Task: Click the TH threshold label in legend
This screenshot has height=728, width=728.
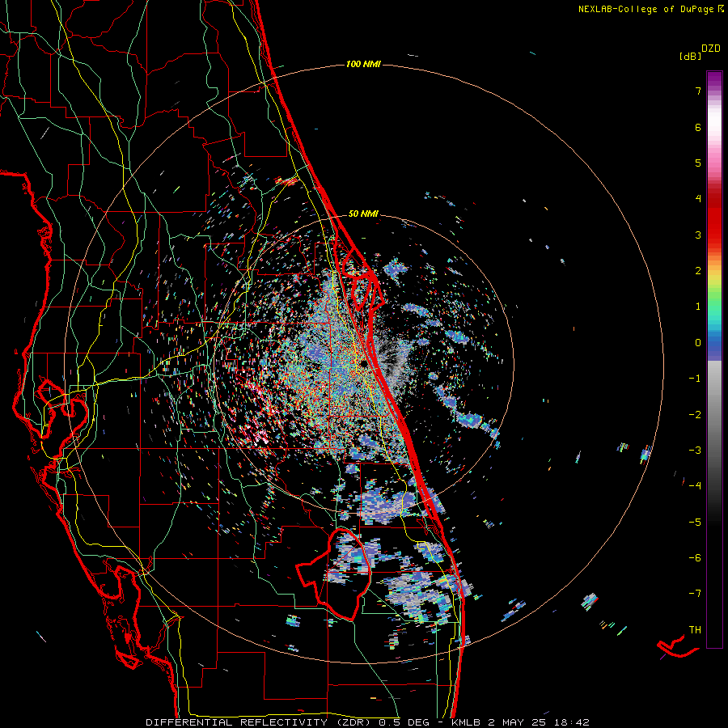Action: [x=695, y=630]
